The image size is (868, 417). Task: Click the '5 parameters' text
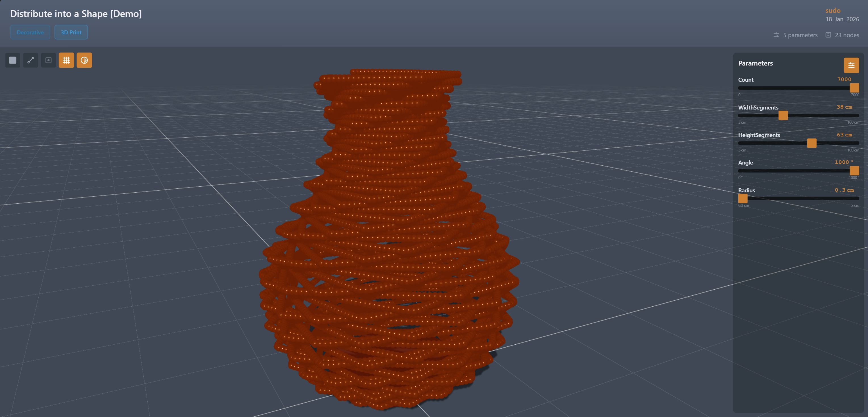tap(800, 35)
